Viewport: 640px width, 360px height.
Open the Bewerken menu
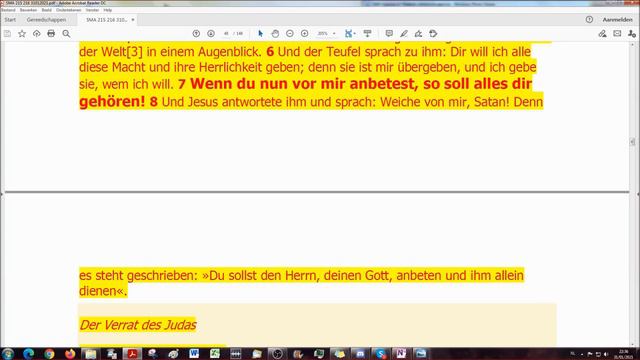28,10
